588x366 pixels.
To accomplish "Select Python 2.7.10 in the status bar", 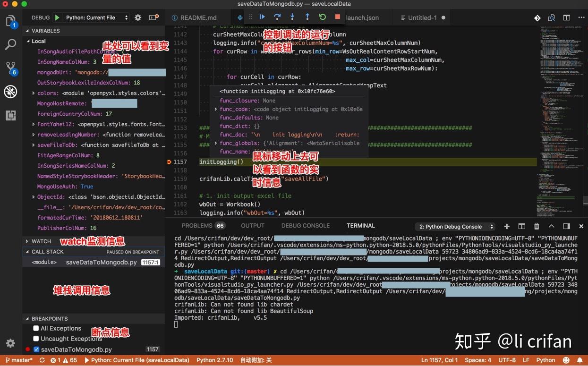I will (x=214, y=360).
